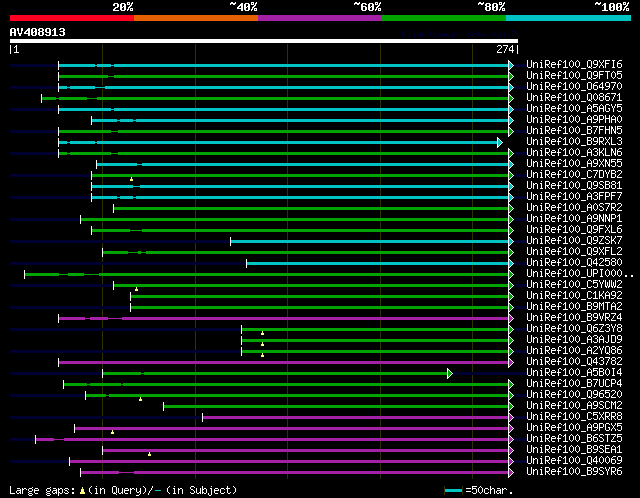Image resolution: width=640 pixels, height=498 pixels.
Task: Select the UniRef100_Q9SB81 label
Action: point(574,186)
